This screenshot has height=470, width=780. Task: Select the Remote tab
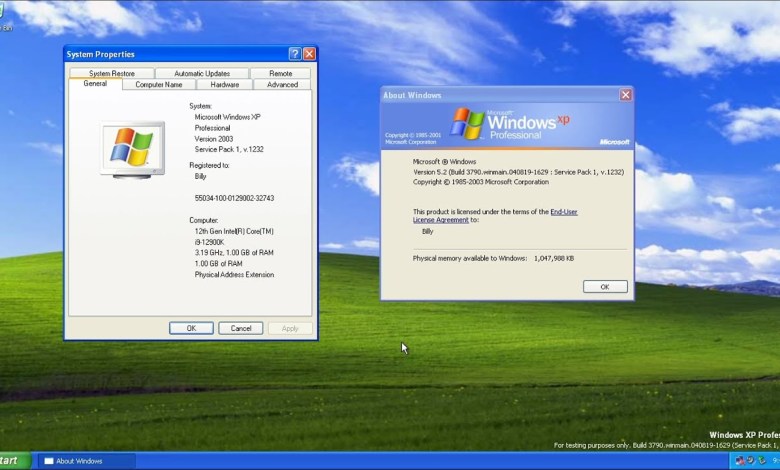coord(281,73)
